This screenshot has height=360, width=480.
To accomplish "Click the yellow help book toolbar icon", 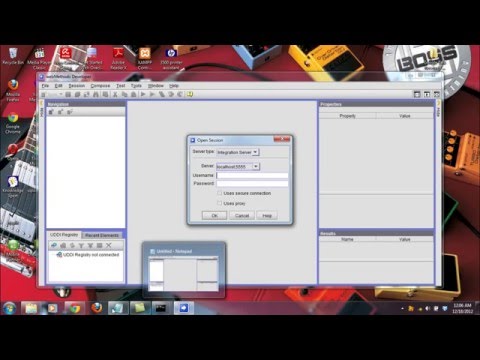I will (x=190, y=94).
